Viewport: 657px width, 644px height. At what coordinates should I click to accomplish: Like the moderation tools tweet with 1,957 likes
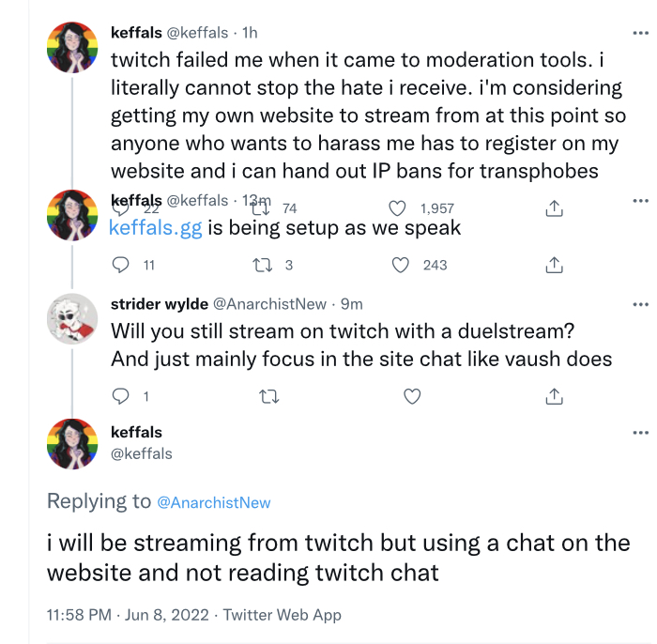(397, 208)
